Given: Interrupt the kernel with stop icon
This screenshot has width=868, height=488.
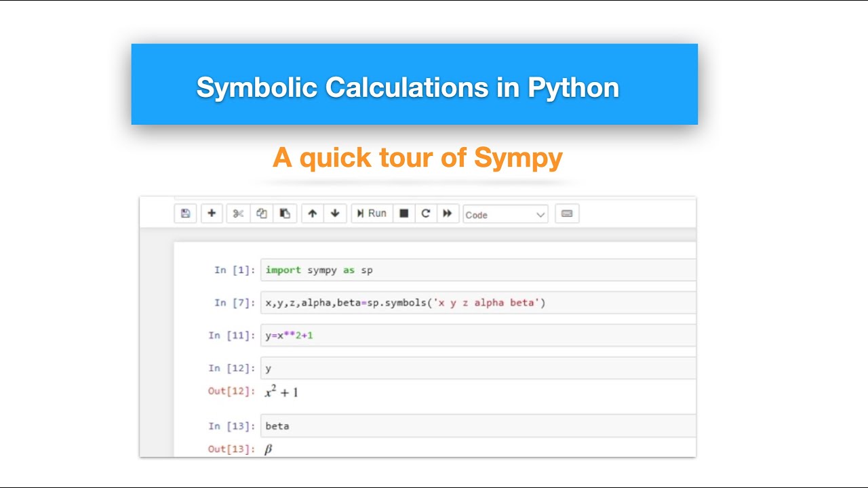Looking at the screenshot, I should point(404,213).
